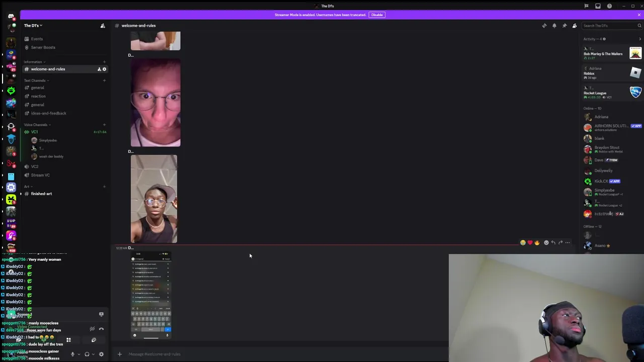Open the soundboard button in voice panel
Viewport: 644px width, 362px height.
pyautogui.click(x=94, y=340)
